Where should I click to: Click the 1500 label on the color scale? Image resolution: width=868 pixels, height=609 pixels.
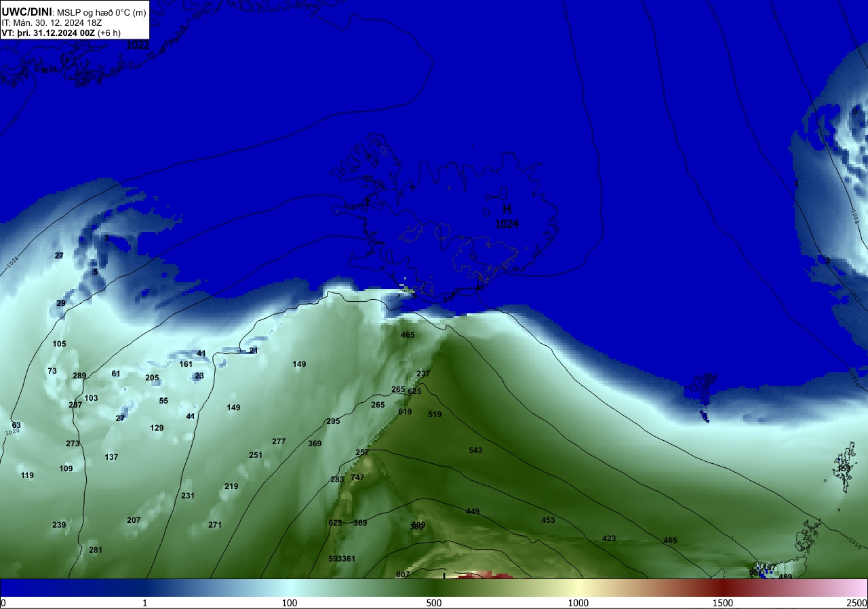(723, 603)
